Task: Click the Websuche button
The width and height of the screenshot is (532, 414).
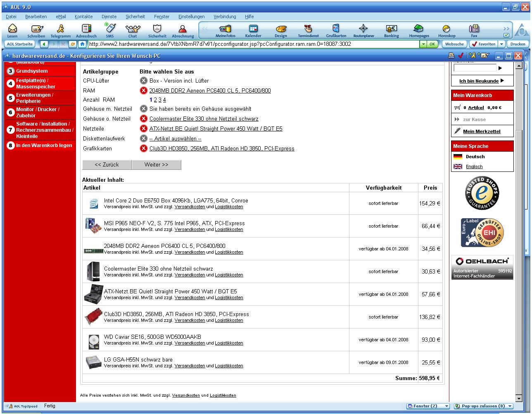Action: 454,44
